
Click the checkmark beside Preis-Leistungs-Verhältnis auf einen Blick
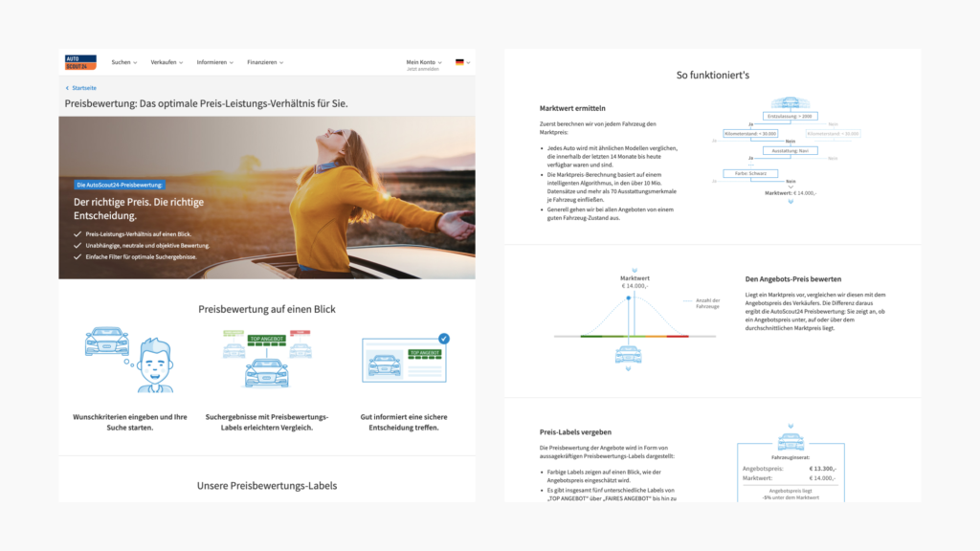tap(78, 233)
